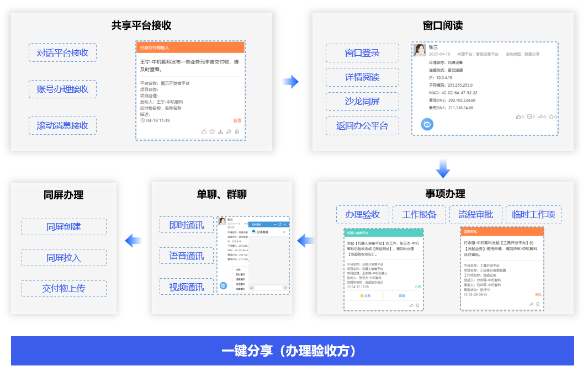Click thumbs-up icon in 分身交付物智人 card
Viewport: 588px width, 371px height.
pos(204,132)
